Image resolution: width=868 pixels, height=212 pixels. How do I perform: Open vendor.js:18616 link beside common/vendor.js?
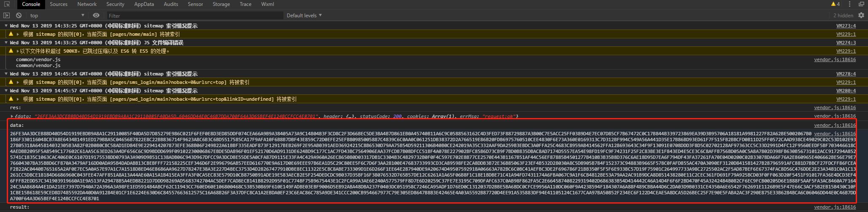835,59
